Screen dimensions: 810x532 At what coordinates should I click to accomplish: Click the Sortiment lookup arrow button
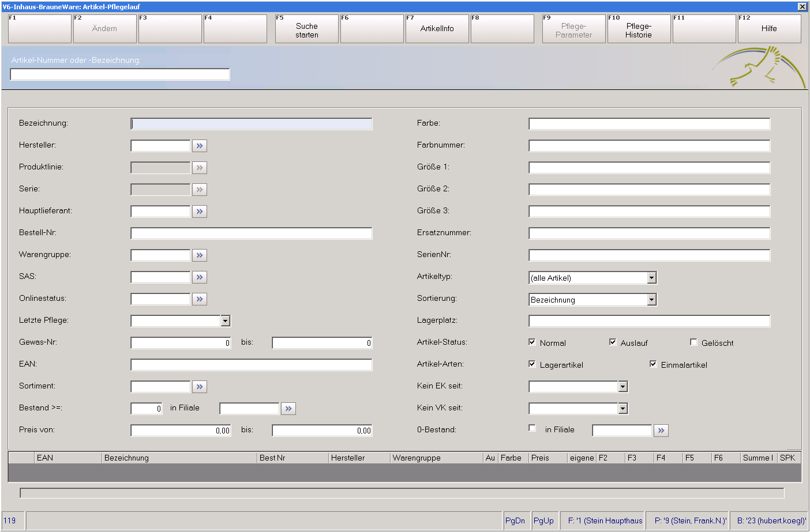pos(200,387)
